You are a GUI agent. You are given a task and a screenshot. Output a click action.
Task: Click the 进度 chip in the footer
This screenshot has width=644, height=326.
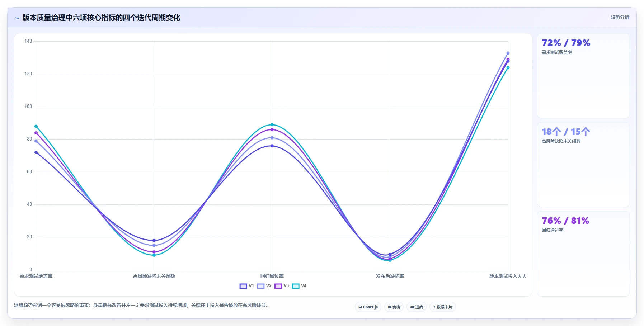coord(417,307)
